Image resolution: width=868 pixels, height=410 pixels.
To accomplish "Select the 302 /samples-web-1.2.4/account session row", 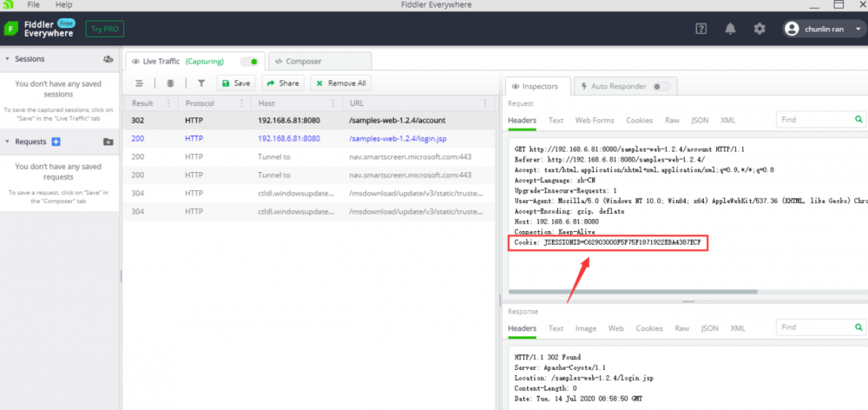I will pyautogui.click(x=308, y=120).
